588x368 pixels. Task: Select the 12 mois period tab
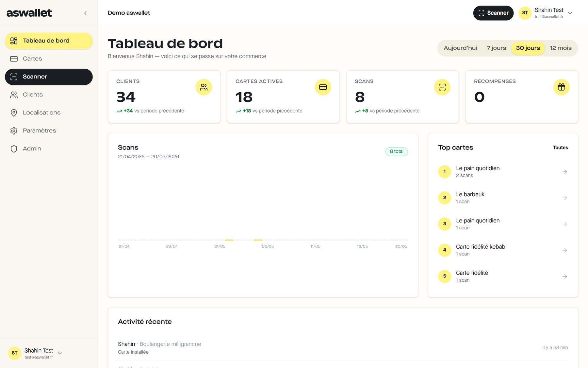(561, 48)
